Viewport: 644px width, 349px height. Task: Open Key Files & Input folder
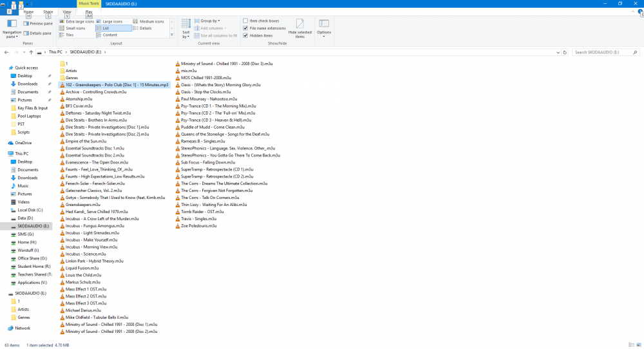point(32,108)
